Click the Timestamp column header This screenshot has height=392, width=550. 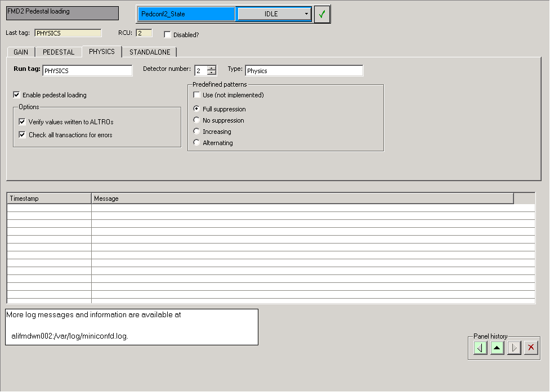(49, 199)
